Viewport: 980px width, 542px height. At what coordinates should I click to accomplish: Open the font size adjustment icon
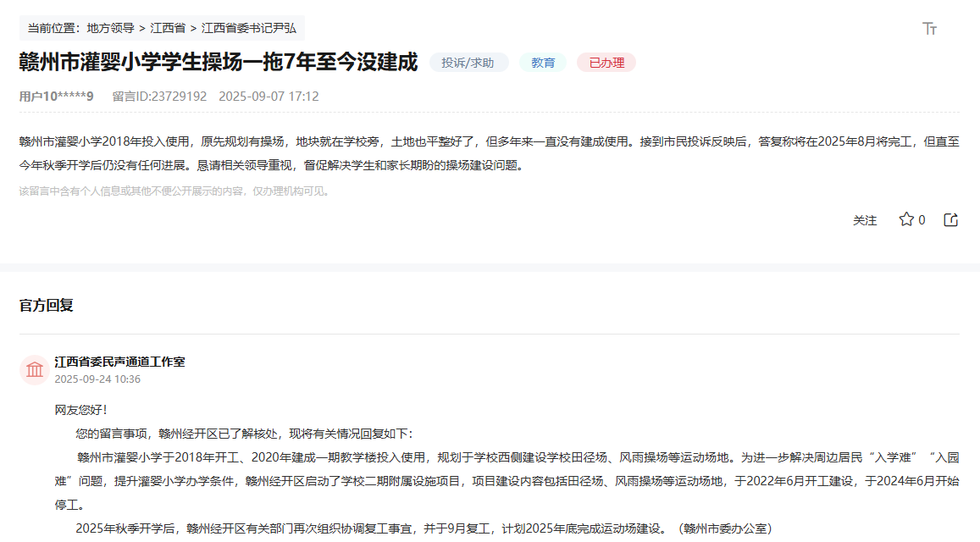pos(929,29)
